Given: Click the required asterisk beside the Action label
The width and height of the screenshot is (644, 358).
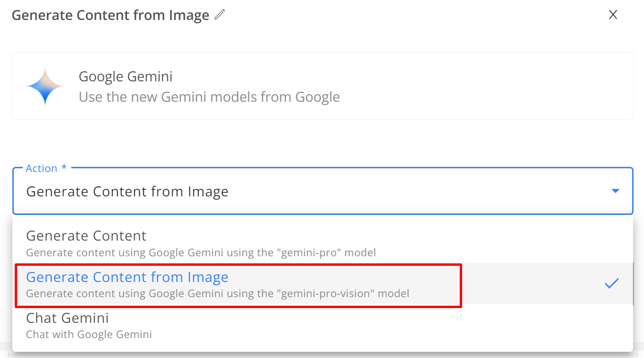Looking at the screenshot, I should (x=64, y=167).
